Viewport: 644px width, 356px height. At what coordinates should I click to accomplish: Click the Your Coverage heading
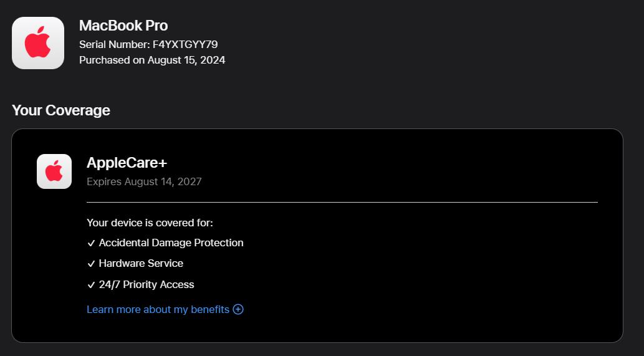pos(61,110)
